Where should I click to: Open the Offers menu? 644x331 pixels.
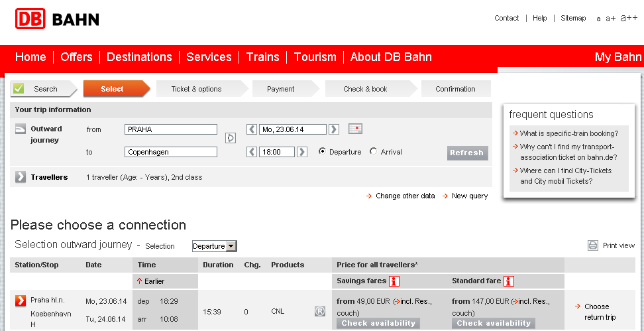(76, 57)
